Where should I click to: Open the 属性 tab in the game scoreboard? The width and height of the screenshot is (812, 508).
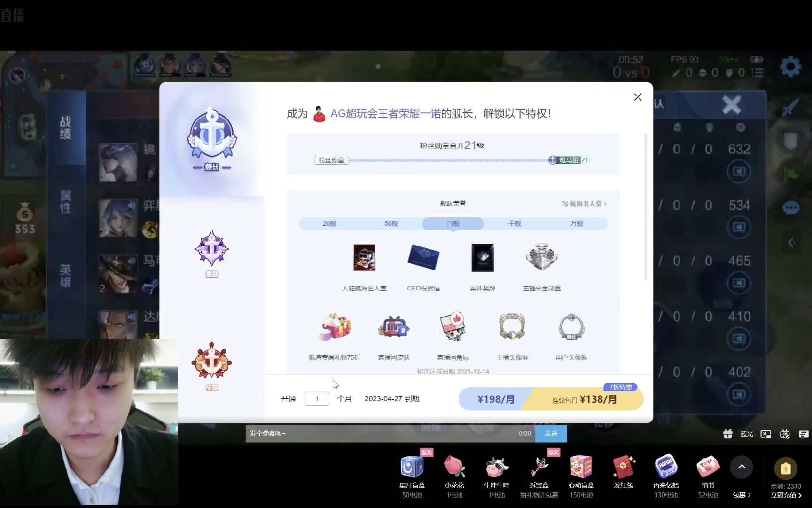tap(66, 201)
